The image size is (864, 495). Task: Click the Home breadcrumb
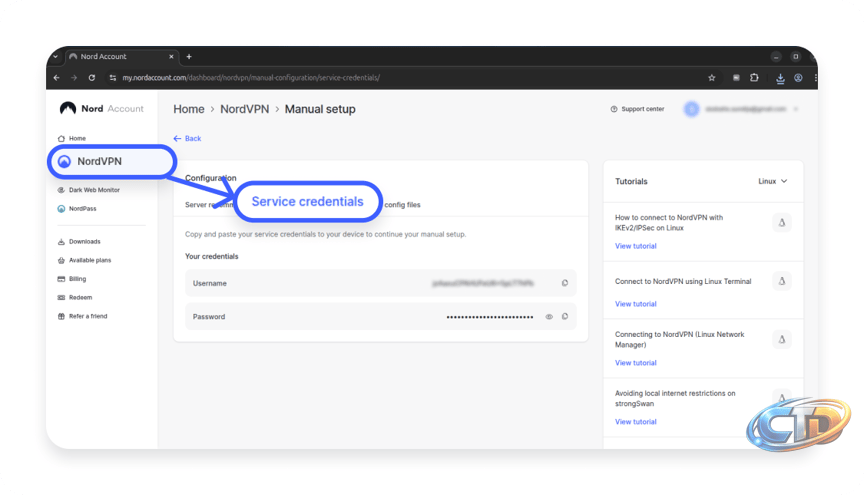tap(189, 109)
